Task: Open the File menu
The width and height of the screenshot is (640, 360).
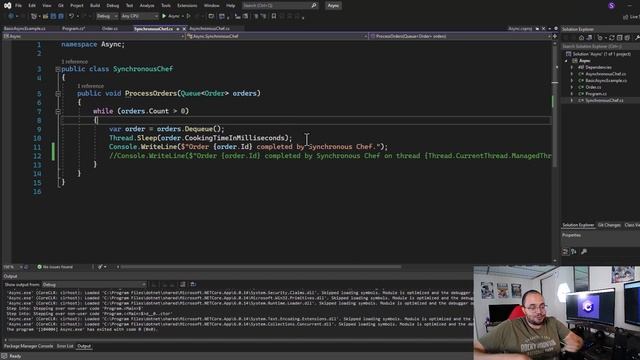Action: (18, 6)
